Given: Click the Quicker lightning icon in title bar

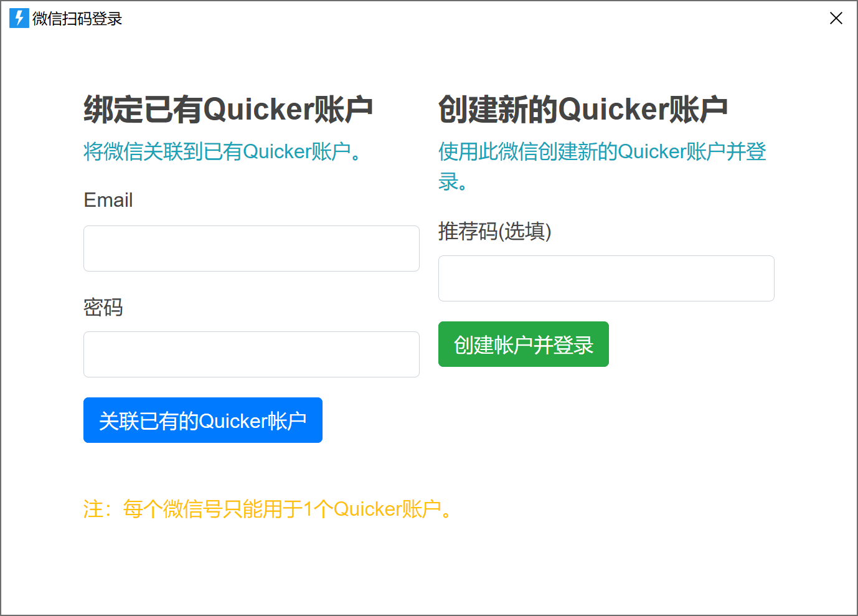Looking at the screenshot, I should 19,19.
